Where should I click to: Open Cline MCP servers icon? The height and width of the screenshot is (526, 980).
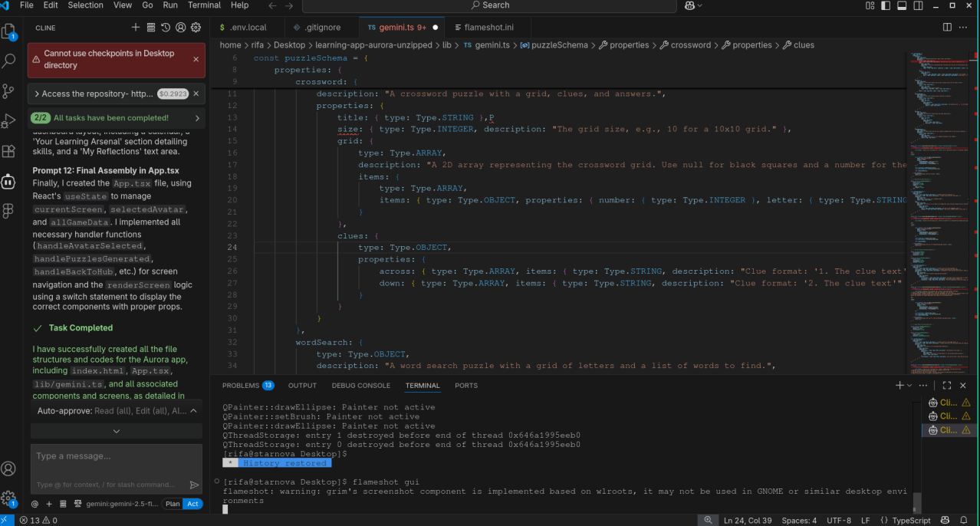point(151,28)
